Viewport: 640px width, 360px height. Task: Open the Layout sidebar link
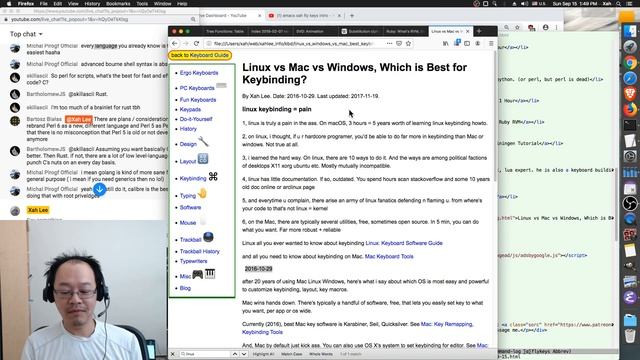188,161
